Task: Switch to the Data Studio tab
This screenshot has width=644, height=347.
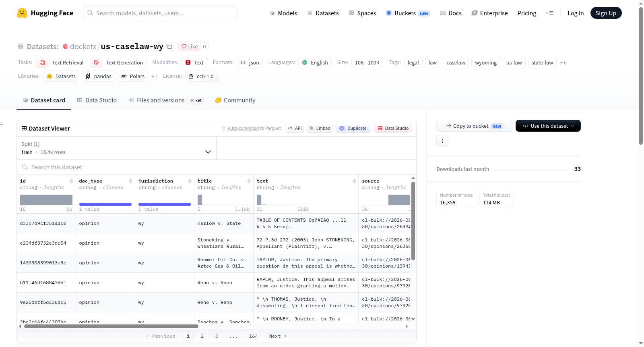Action: click(97, 100)
